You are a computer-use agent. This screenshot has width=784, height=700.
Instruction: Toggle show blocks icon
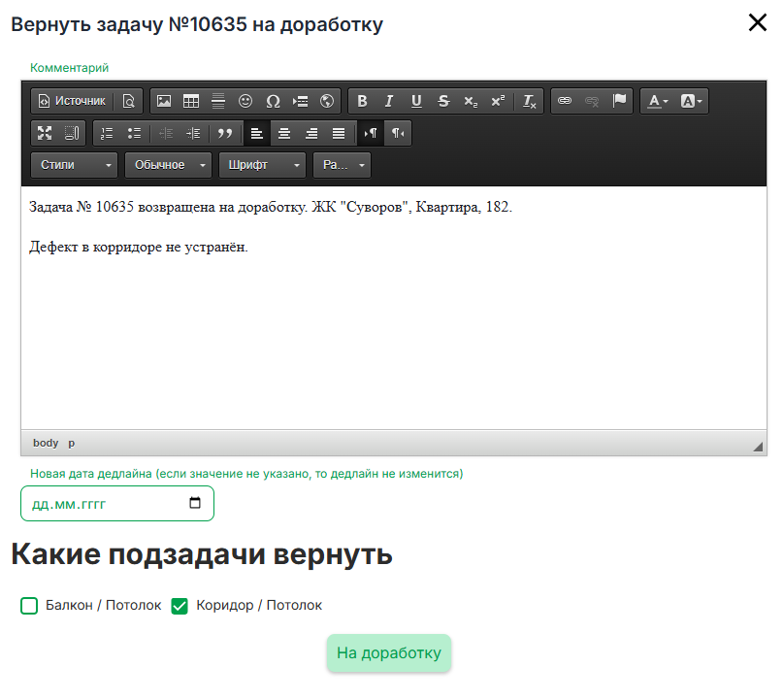(x=72, y=133)
